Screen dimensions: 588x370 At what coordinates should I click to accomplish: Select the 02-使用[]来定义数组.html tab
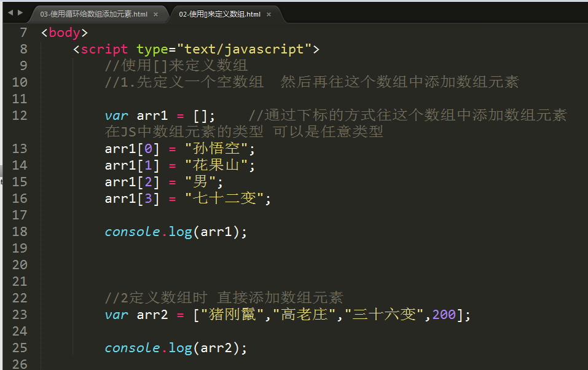pyautogui.click(x=219, y=14)
